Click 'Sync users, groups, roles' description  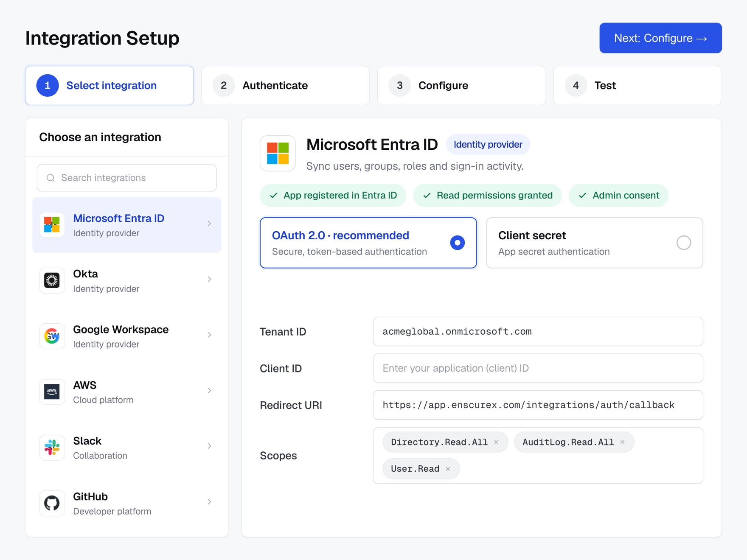click(x=415, y=166)
